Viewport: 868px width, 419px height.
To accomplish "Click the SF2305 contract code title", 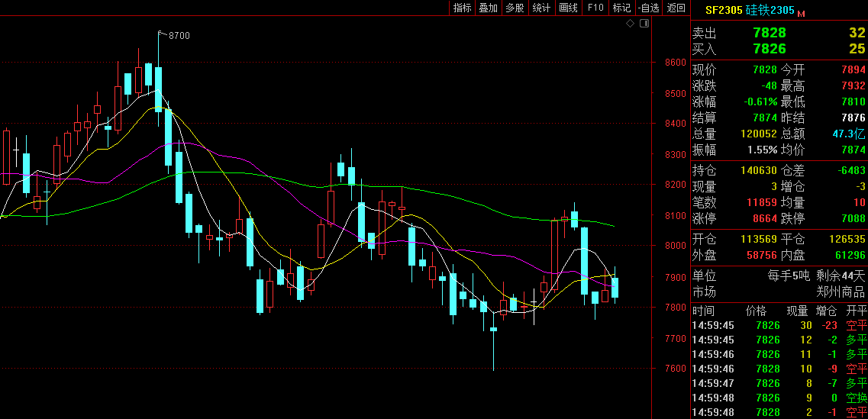I will [722, 11].
